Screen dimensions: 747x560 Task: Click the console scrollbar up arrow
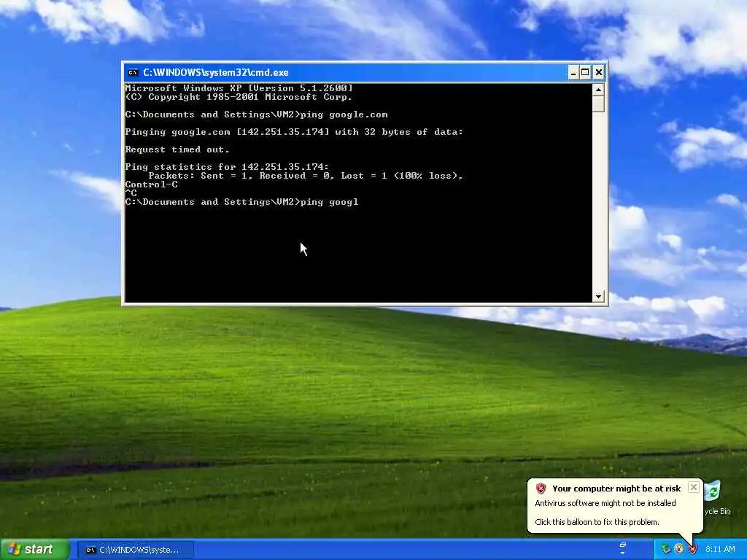point(598,90)
